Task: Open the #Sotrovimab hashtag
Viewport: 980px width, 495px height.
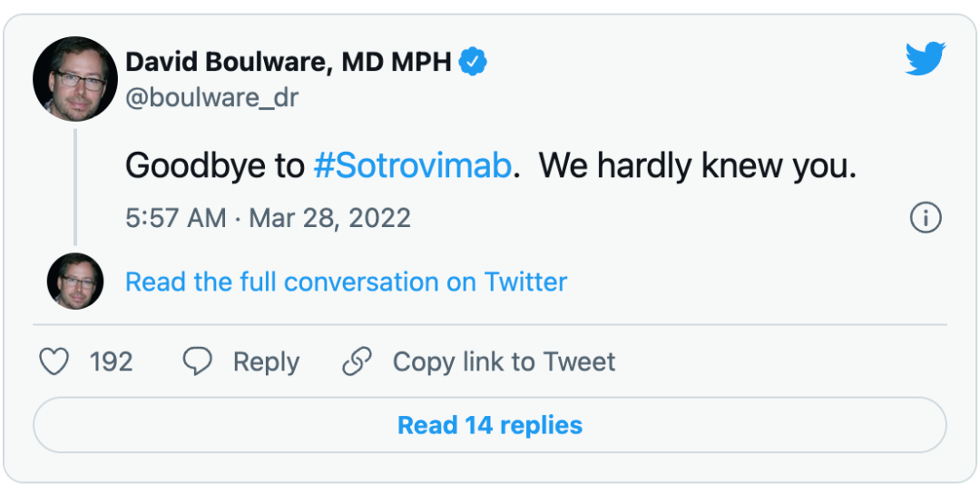Action: click(x=413, y=166)
